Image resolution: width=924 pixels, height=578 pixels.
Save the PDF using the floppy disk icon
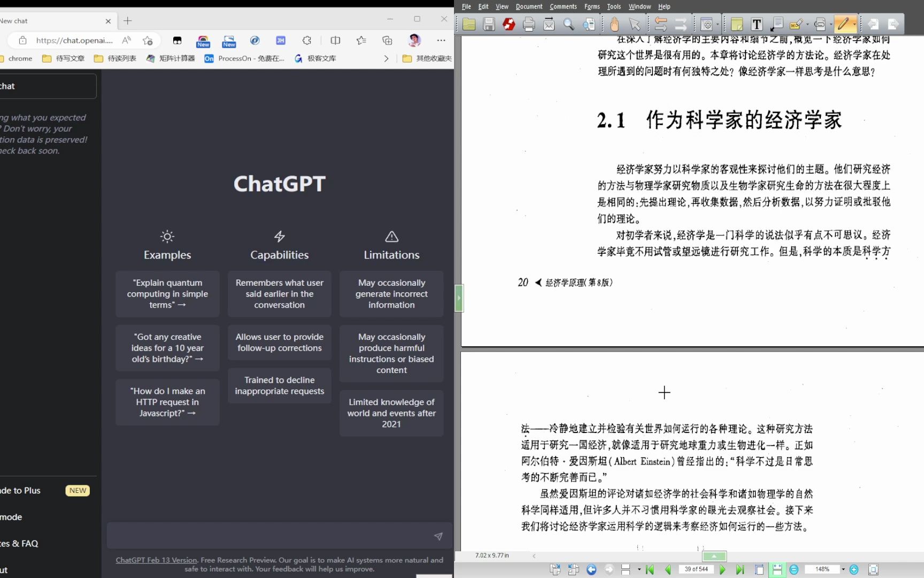point(489,24)
